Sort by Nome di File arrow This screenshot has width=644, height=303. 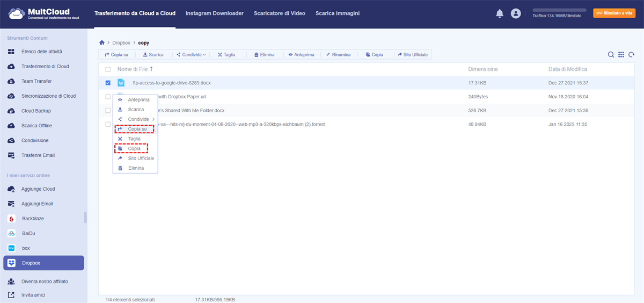[x=151, y=69]
